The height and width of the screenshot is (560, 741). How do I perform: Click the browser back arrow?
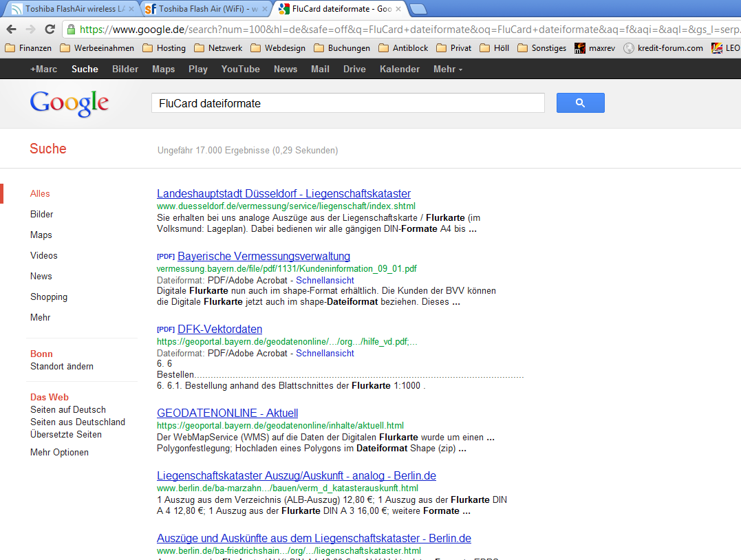pos(12,30)
